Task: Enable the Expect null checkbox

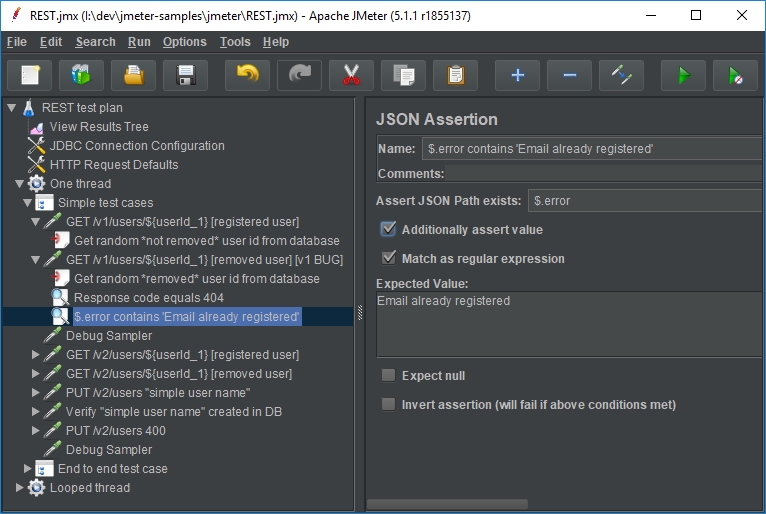Action: 388,375
